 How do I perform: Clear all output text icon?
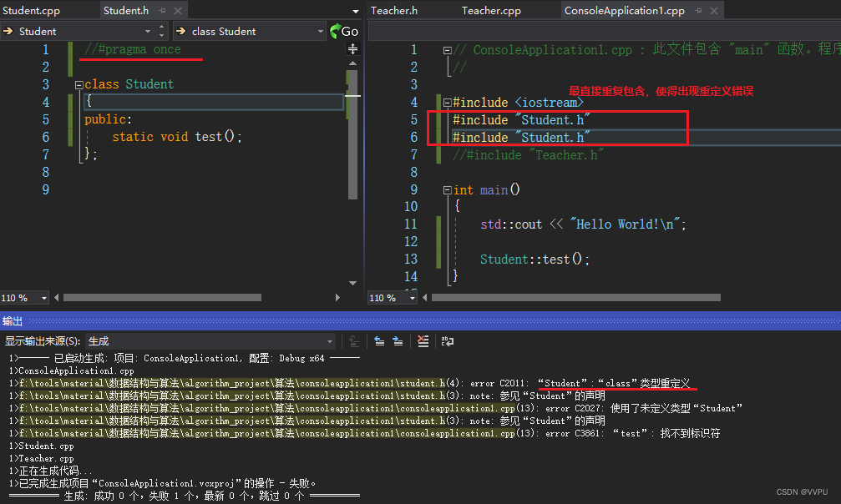[x=423, y=341]
